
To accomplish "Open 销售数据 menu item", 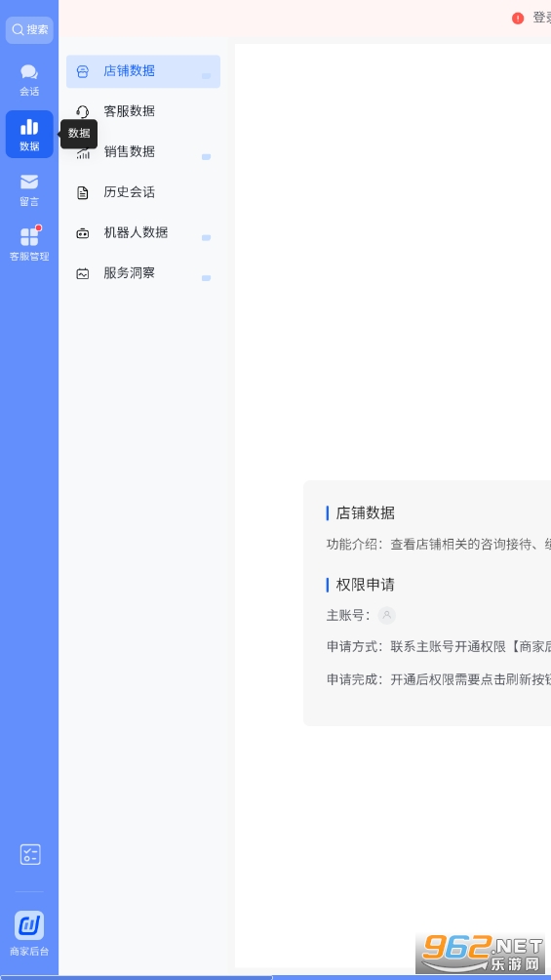I will click(x=143, y=152).
